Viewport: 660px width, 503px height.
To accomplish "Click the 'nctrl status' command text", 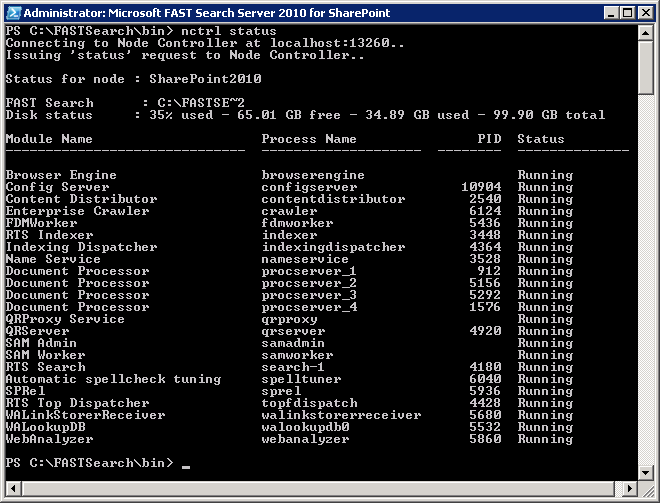I will click(x=229, y=31).
